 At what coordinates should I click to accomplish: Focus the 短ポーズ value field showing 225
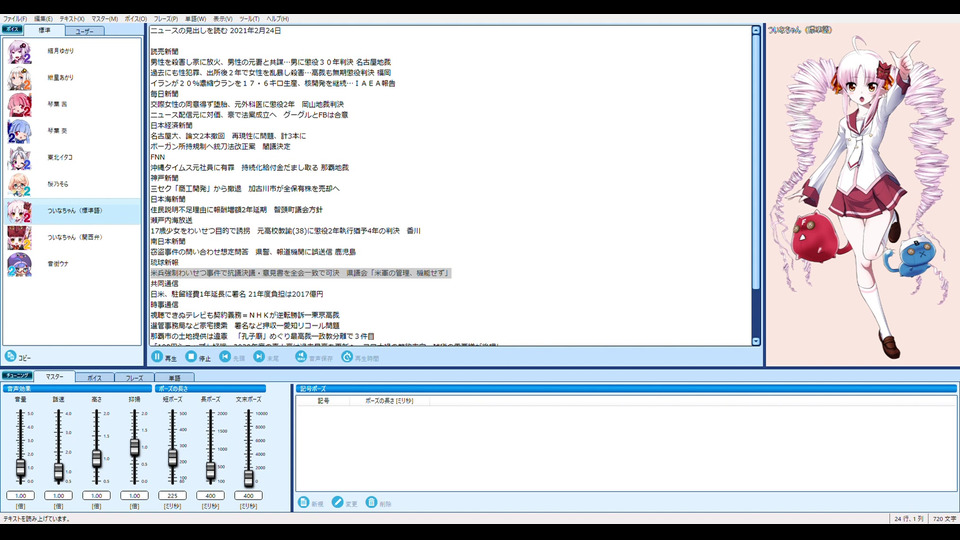tap(172, 495)
